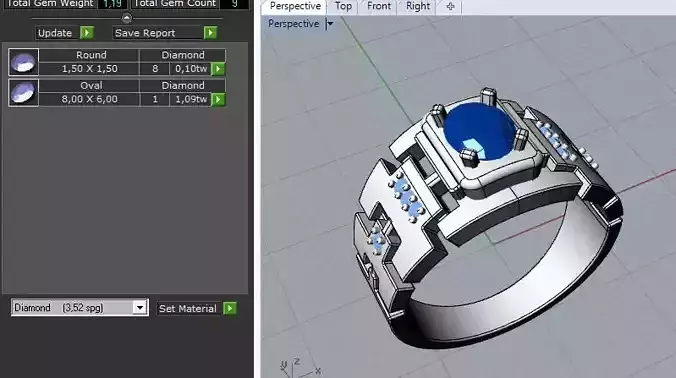Click the Diamond label in the Oval row
This screenshot has width=676, height=378.
point(183,86)
